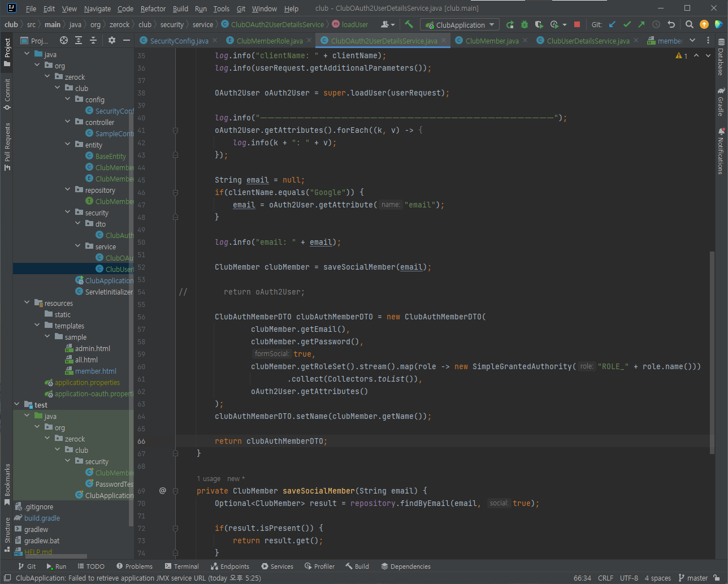The width and height of the screenshot is (728, 584).
Task: Click the orange IDE updates icon
Action: 704,24
